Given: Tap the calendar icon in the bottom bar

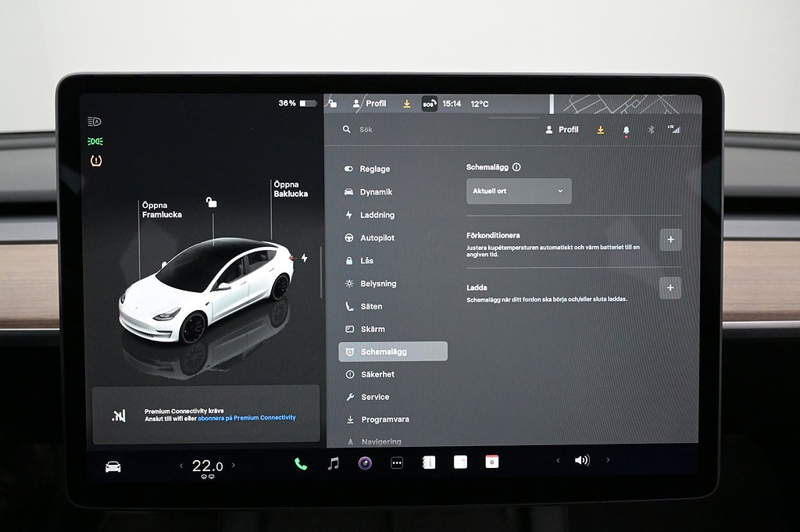Looking at the screenshot, I should [491, 461].
